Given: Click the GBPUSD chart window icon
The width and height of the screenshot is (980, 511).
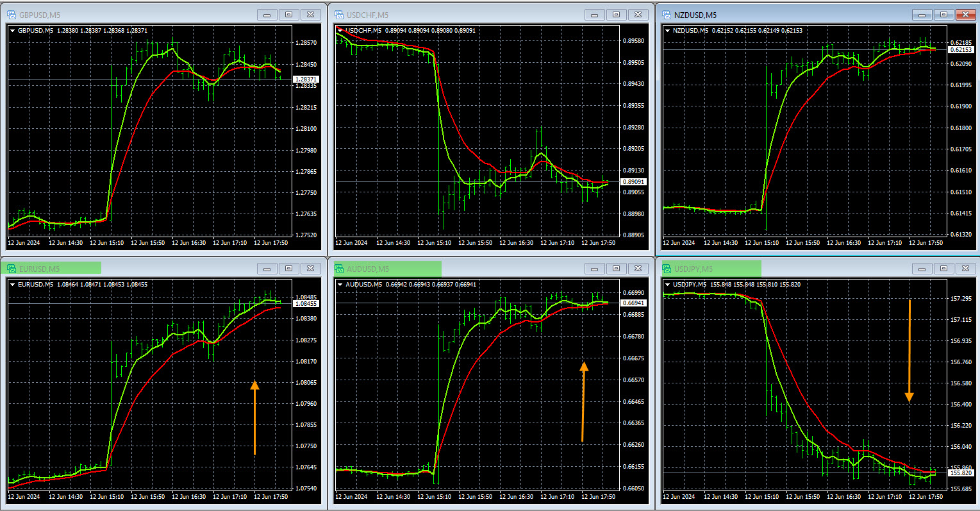Looking at the screenshot, I should pyautogui.click(x=12, y=15).
